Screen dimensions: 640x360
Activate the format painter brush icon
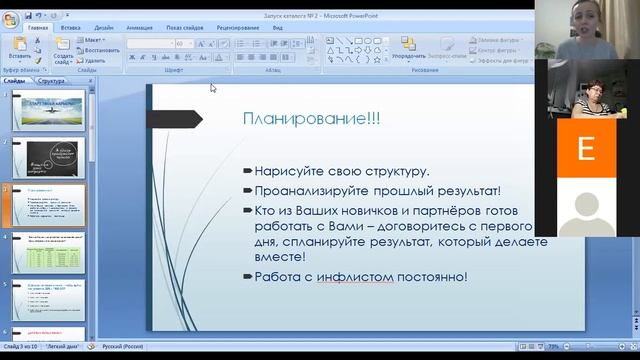[38, 60]
